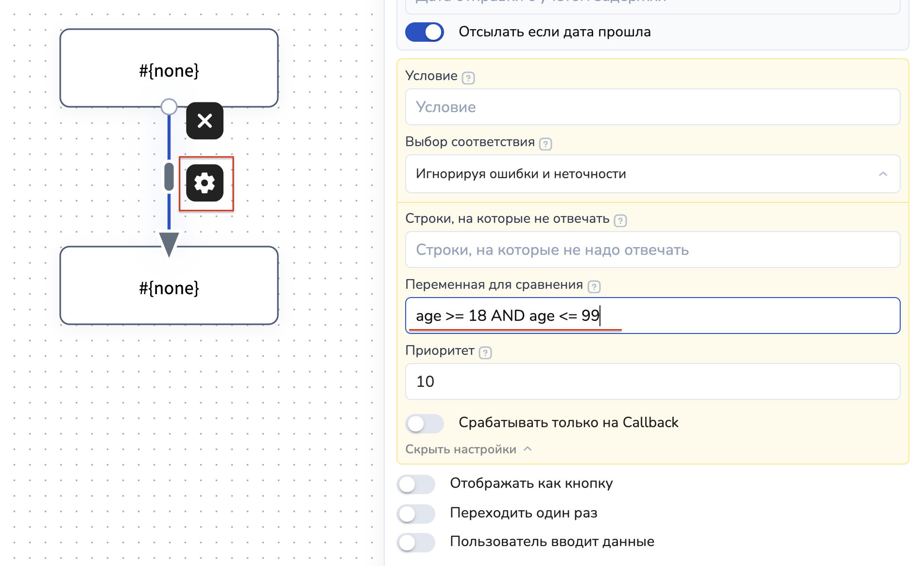Disable the Отсылать если дата прошла toggle
The width and height of the screenshot is (924, 566).
tap(425, 32)
